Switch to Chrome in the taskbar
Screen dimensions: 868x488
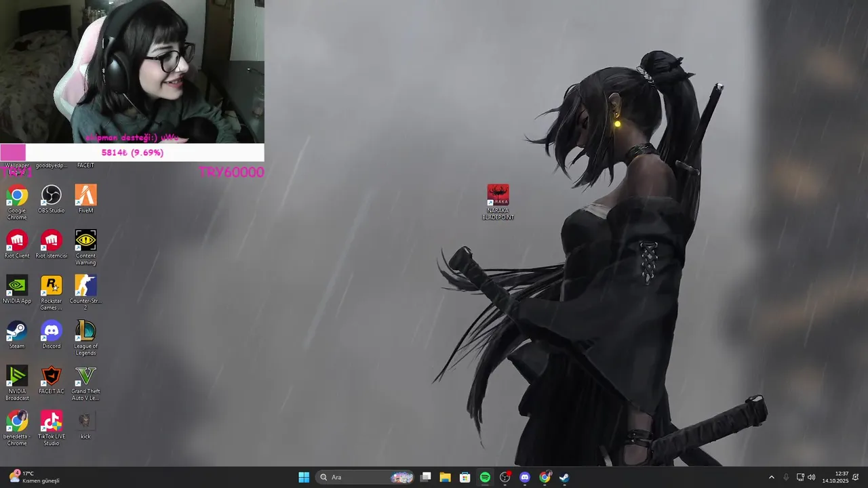[545, 477]
